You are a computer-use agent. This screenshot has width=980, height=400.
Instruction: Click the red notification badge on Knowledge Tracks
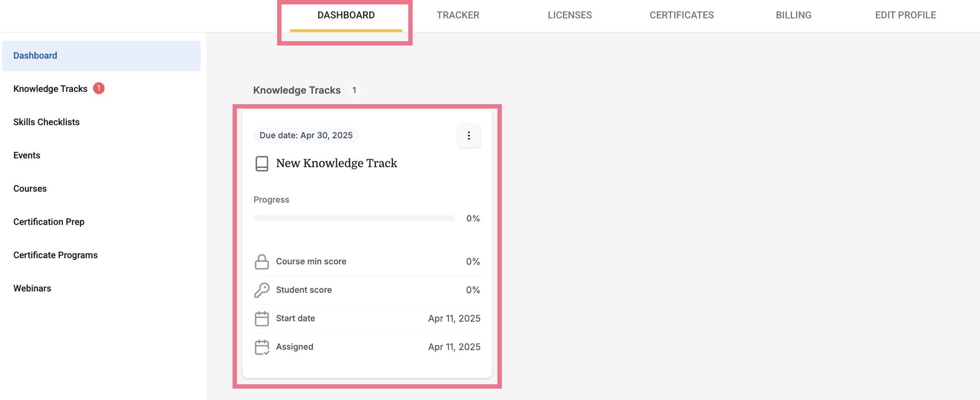tap(99, 88)
